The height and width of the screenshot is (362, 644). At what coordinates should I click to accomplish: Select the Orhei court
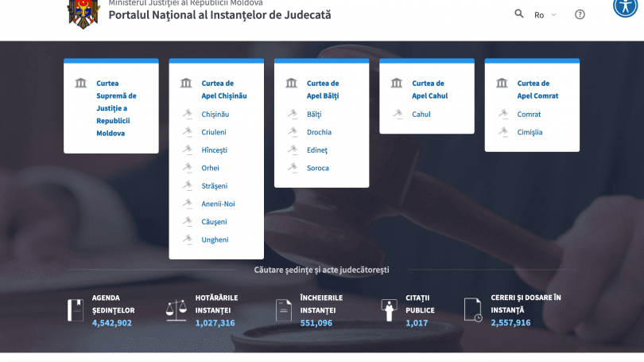click(210, 168)
